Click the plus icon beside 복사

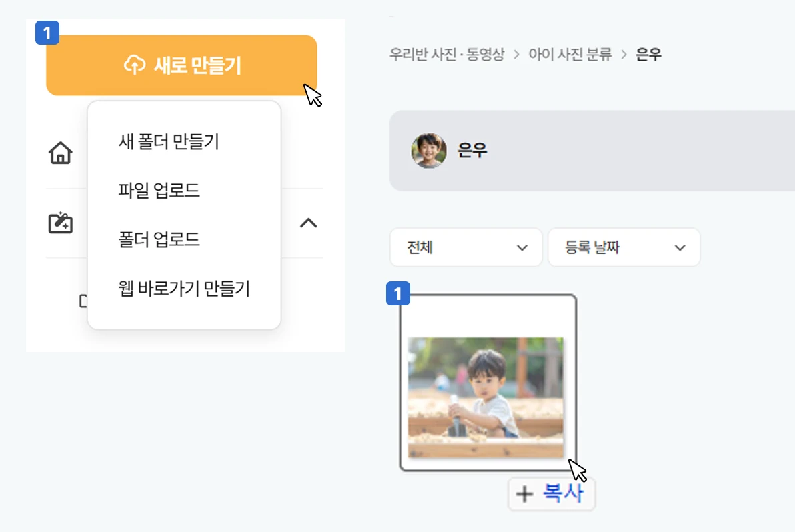click(525, 494)
